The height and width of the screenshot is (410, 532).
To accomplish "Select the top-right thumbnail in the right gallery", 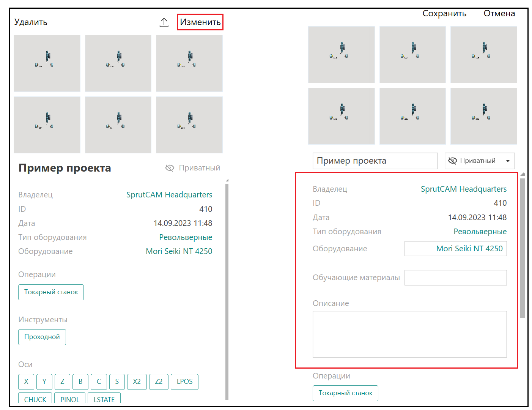I will (483, 55).
